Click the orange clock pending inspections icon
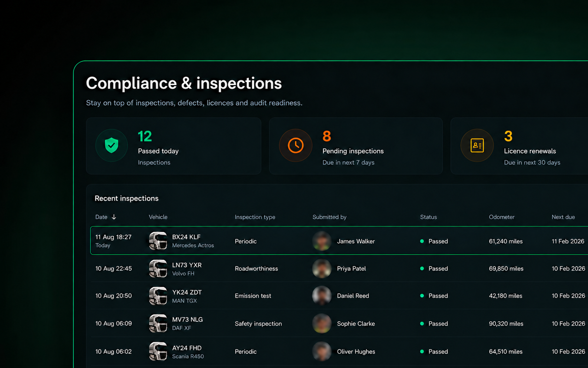588x368 pixels. coord(296,145)
